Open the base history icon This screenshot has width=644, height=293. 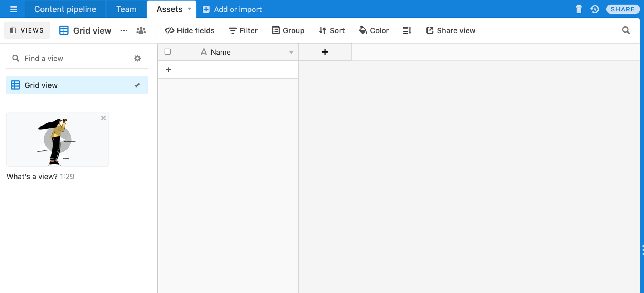point(595,9)
